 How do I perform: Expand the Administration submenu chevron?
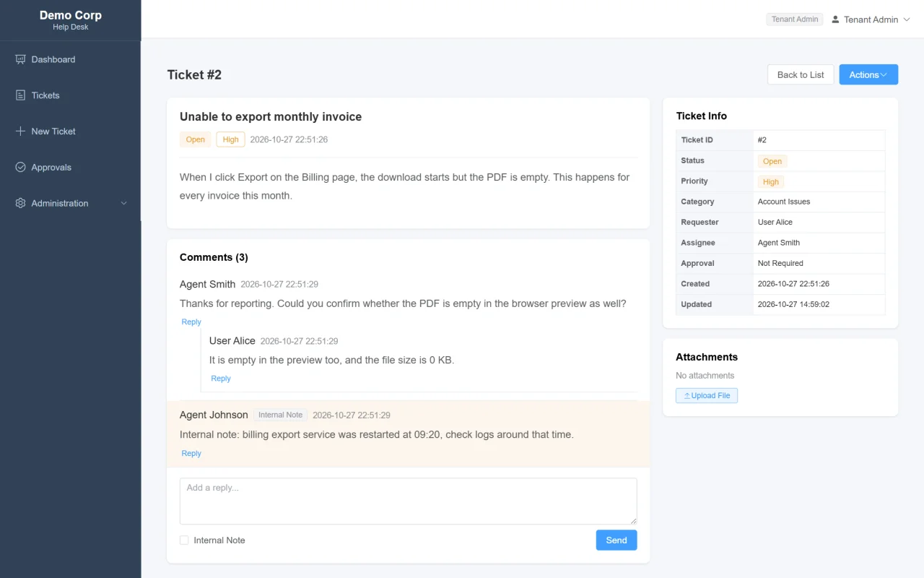point(123,203)
